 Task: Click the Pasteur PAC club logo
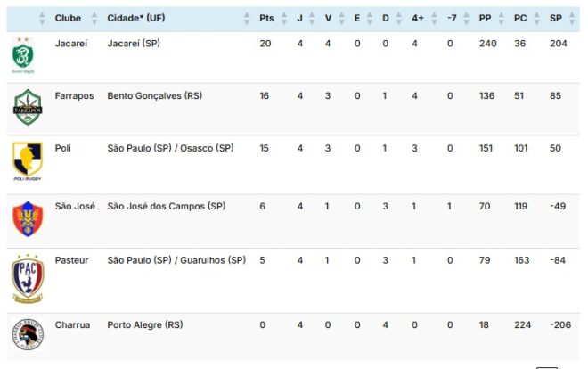27,277
